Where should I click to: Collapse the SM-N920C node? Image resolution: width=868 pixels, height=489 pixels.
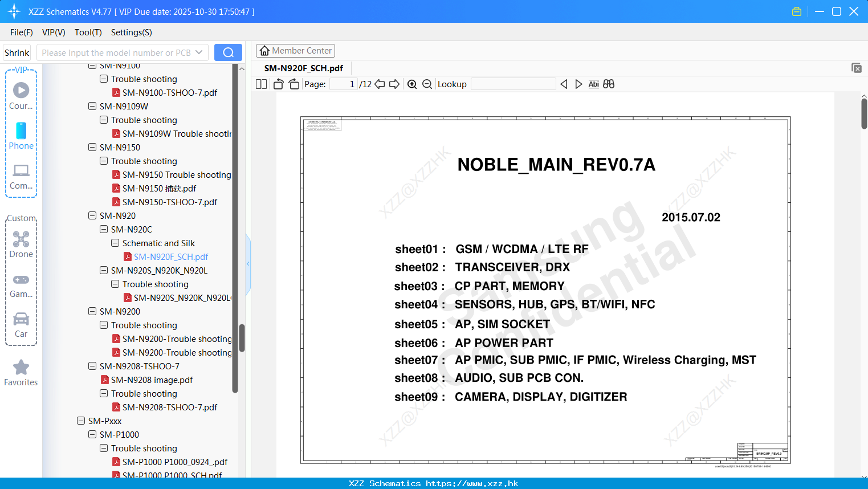(x=104, y=229)
